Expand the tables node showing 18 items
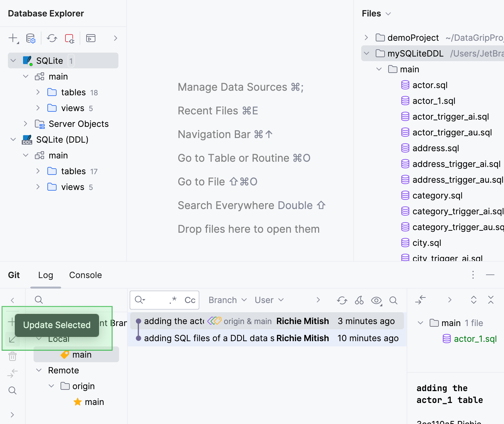504x424 pixels. (38, 92)
